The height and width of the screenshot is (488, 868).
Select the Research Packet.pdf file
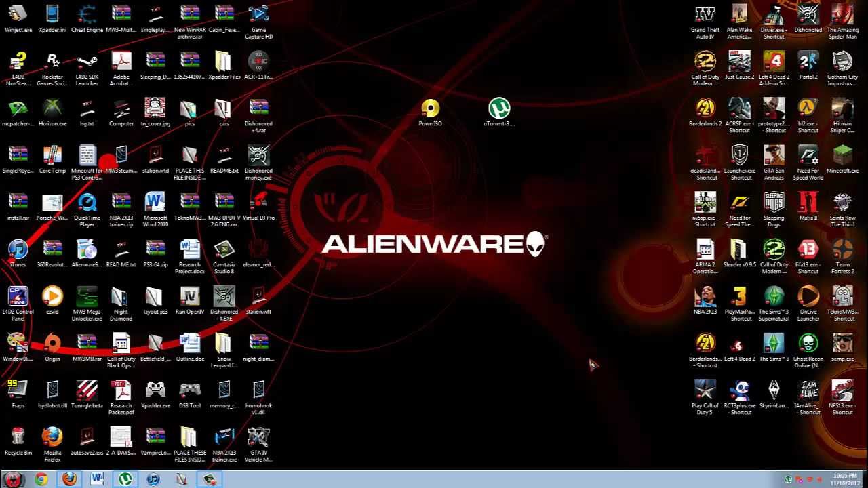click(x=121, y=397)
